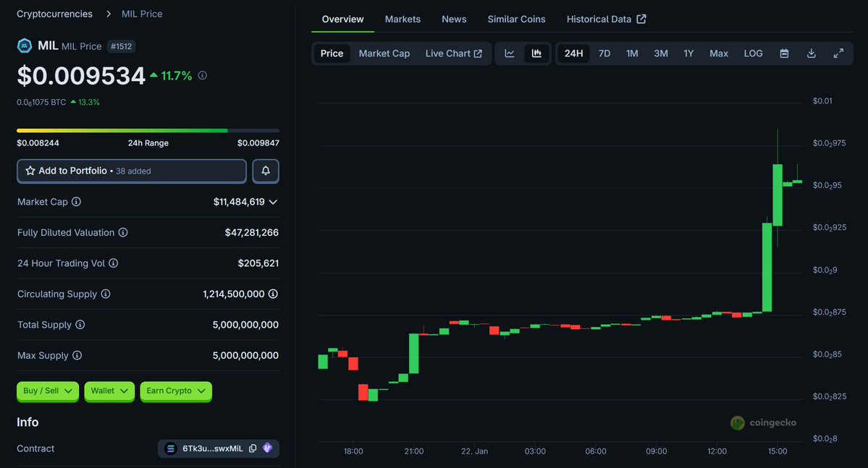Click MIL Price breadcrumb
Image resolution: width=868 pixels, height=468 pixels.
pyautogui.click(x=142, y=14)
